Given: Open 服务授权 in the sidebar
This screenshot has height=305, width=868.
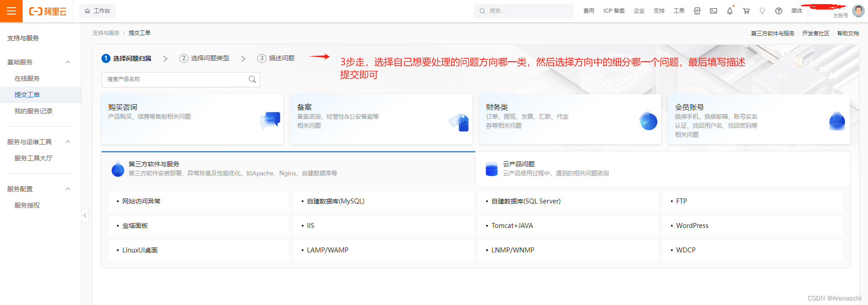Looking at the screenshot, I should (x=27, y=205).
